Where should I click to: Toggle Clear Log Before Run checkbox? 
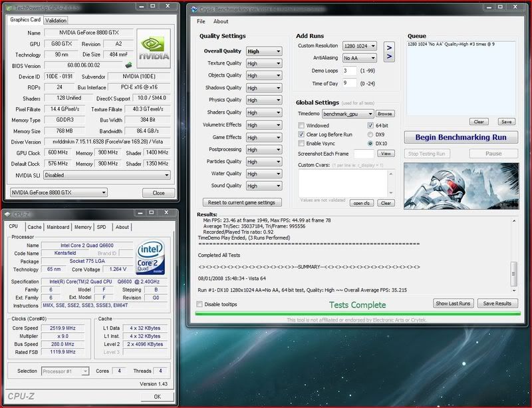[301, 134]
